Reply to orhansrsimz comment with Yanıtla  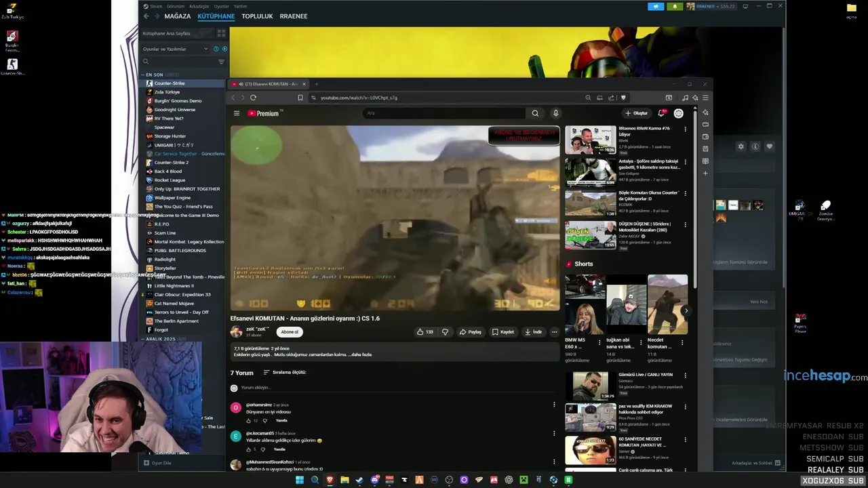tap(281, 421)
